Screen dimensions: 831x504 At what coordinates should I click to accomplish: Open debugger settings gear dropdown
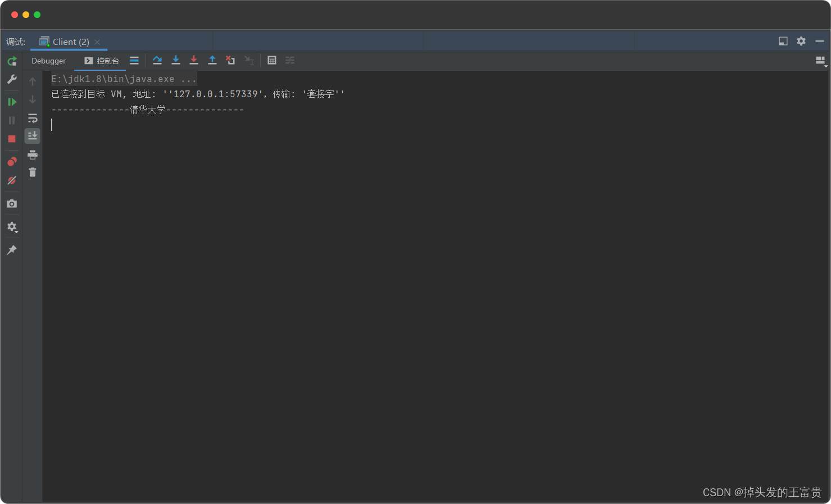point(12,227)
